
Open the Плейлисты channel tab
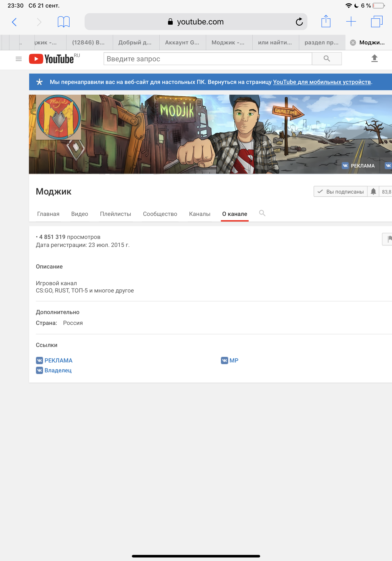[x=116, y=214]
